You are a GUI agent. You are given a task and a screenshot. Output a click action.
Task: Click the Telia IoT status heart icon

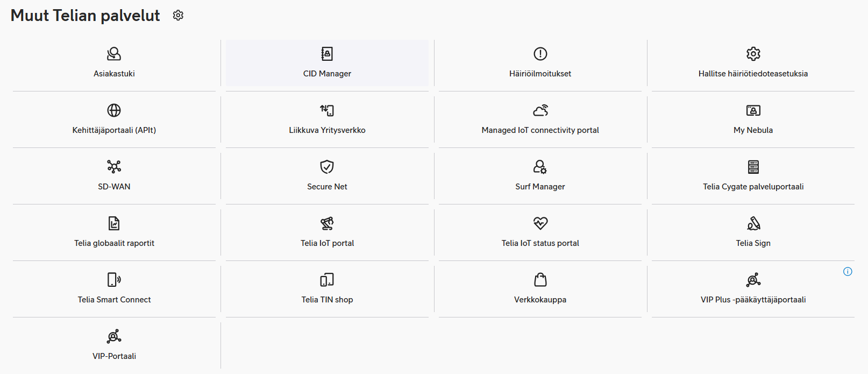pos(540,223)
